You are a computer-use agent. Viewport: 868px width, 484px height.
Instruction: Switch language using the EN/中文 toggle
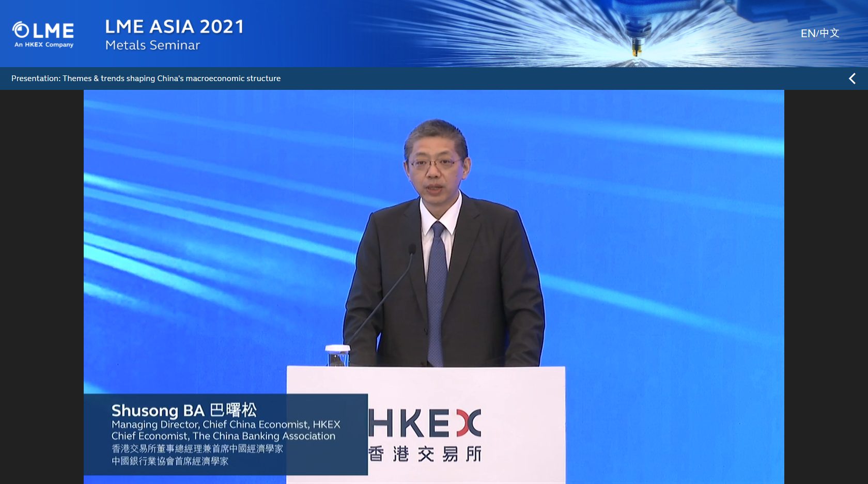click(819, 34)
